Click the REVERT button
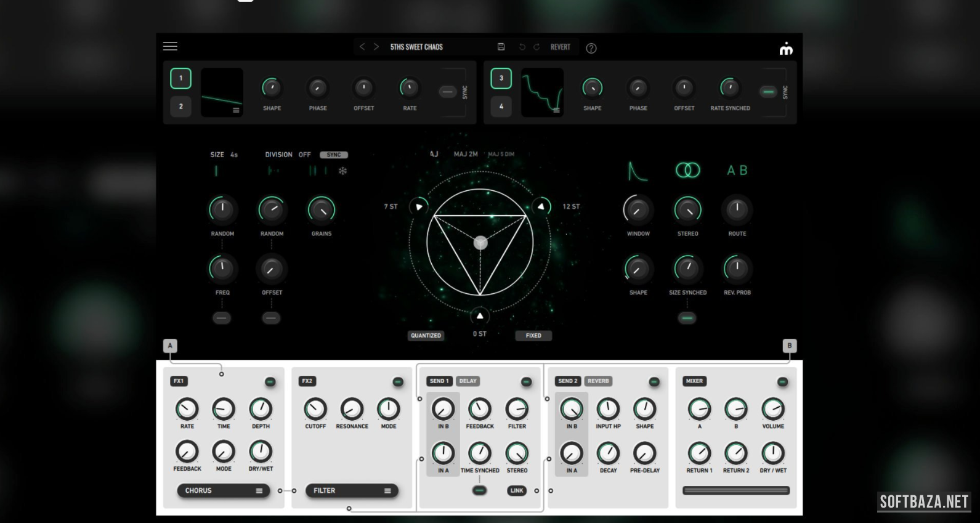This screenshot has height=523, width=980. tap(560, 47)
